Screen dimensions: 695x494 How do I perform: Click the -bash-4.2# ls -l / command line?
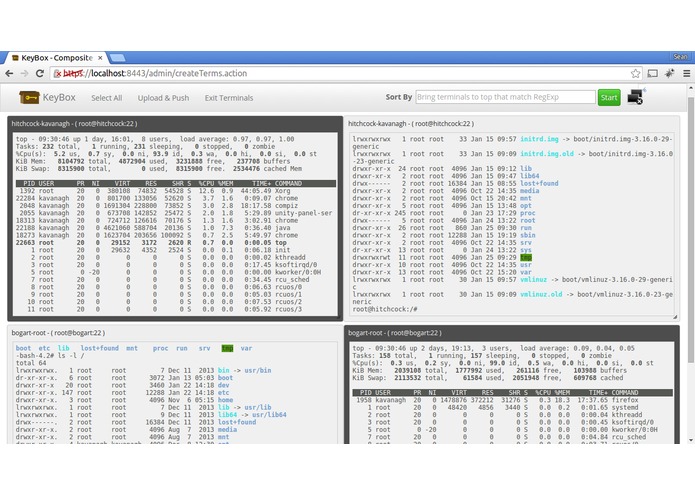(50, 356)
